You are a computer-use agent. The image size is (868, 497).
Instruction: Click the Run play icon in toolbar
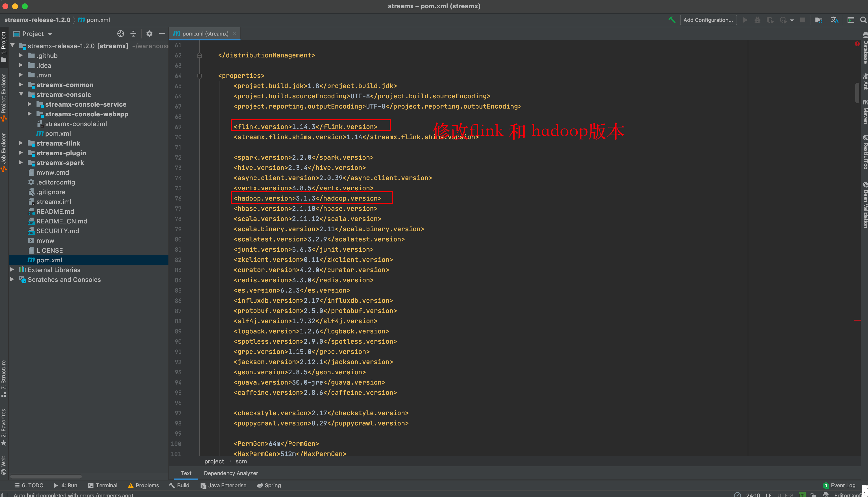[745, 20]
